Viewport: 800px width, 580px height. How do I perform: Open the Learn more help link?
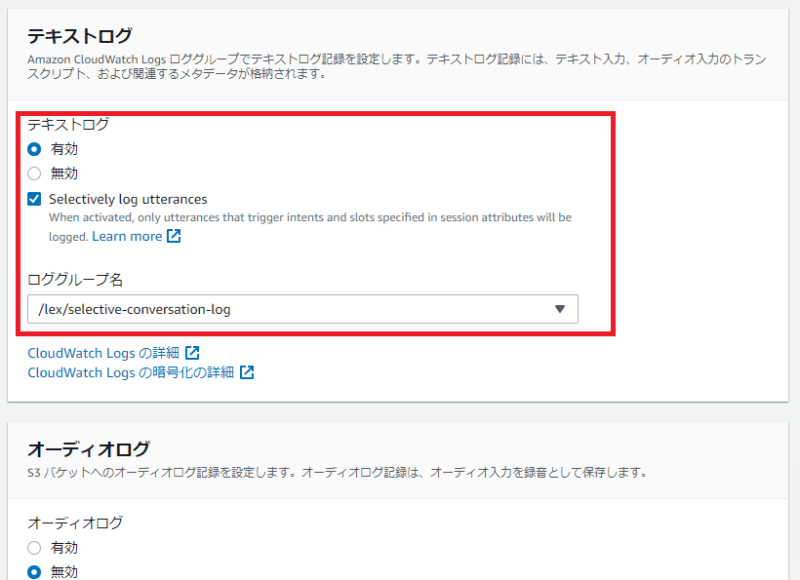(126, 236)
